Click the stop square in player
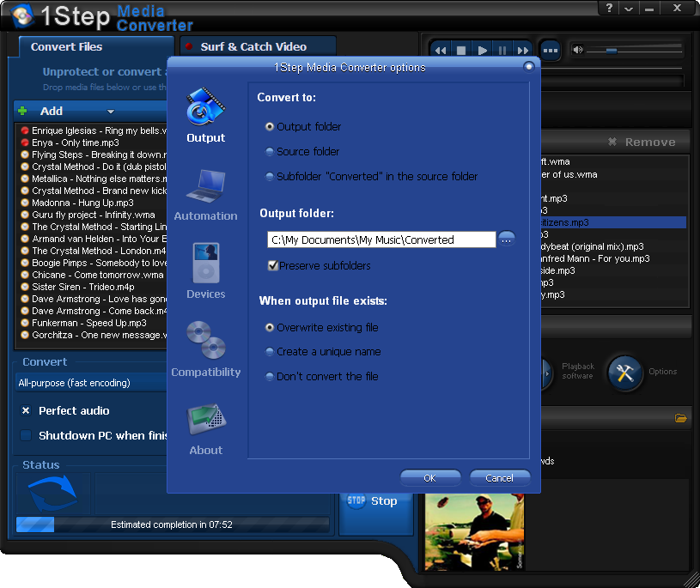This screenshot has height=588, width=700. pyautogui.click(x=461, y=51)
